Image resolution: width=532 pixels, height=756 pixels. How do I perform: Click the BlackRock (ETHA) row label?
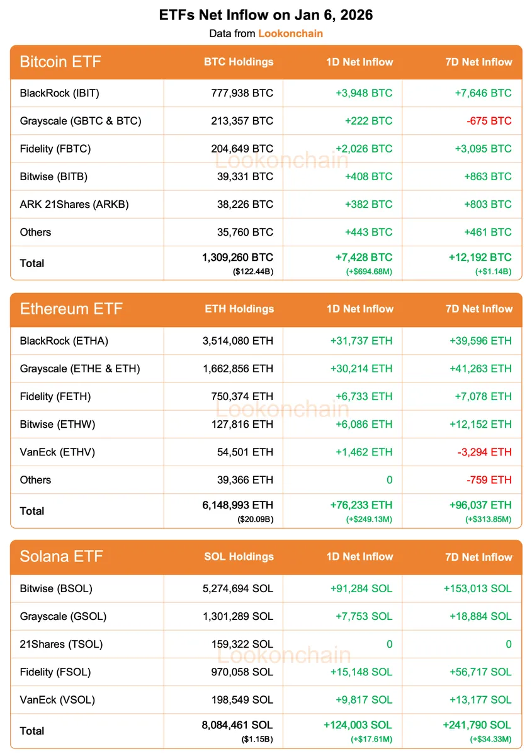coord(64,341)
